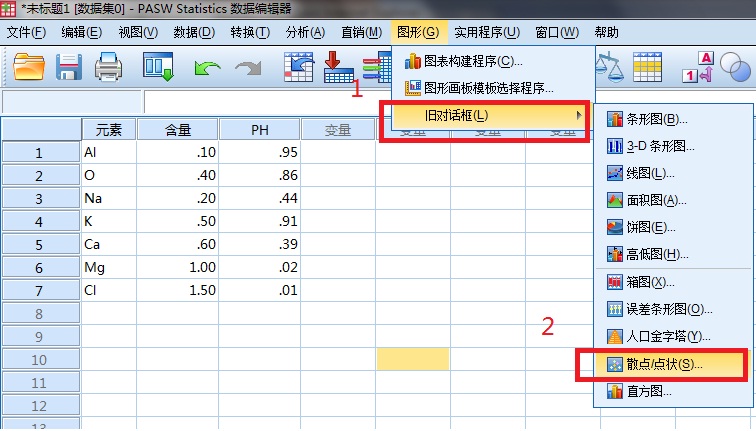Open the 转换(T) menu
This screenshot has width=756, height=431.
250,32
